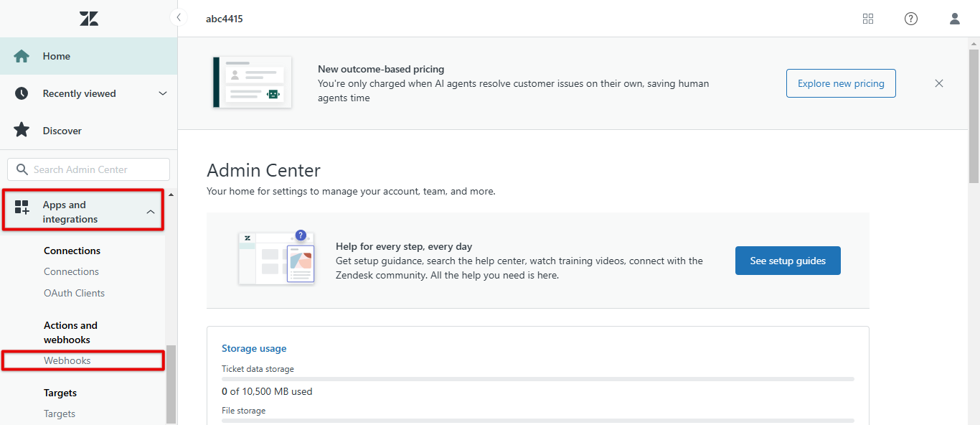Image resolution: width=980 pixels, height=425 pixels.
Task: Click the bold Targets section heading
Action: pos(60,393)
